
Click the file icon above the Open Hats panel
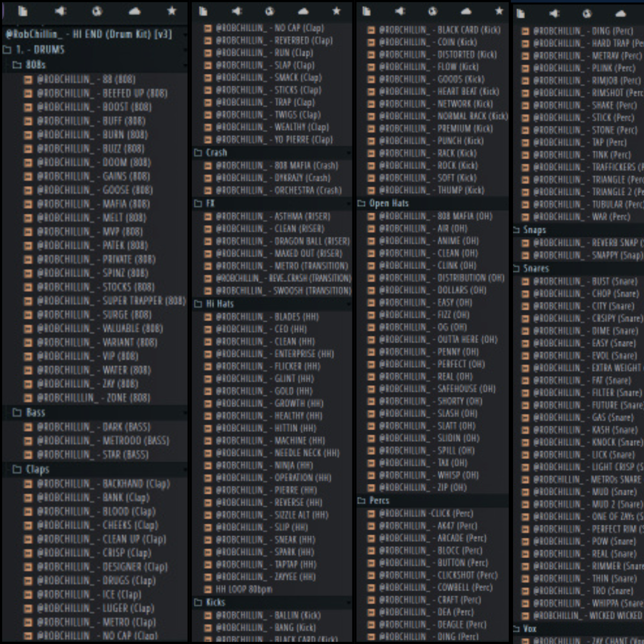coord(366,11)
